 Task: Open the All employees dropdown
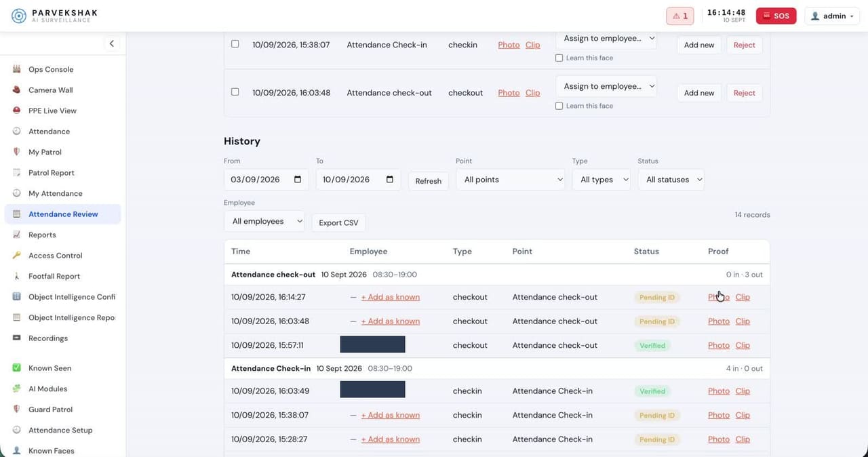click(264, 221)
